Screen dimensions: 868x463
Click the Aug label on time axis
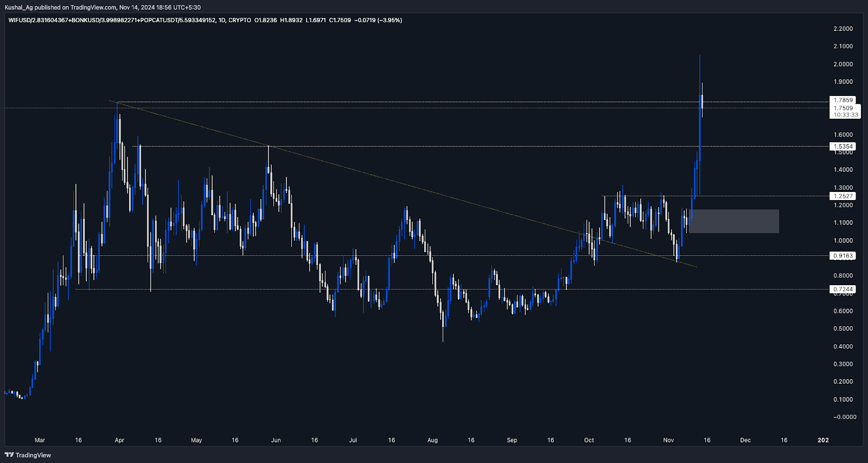tap(432, 440)
